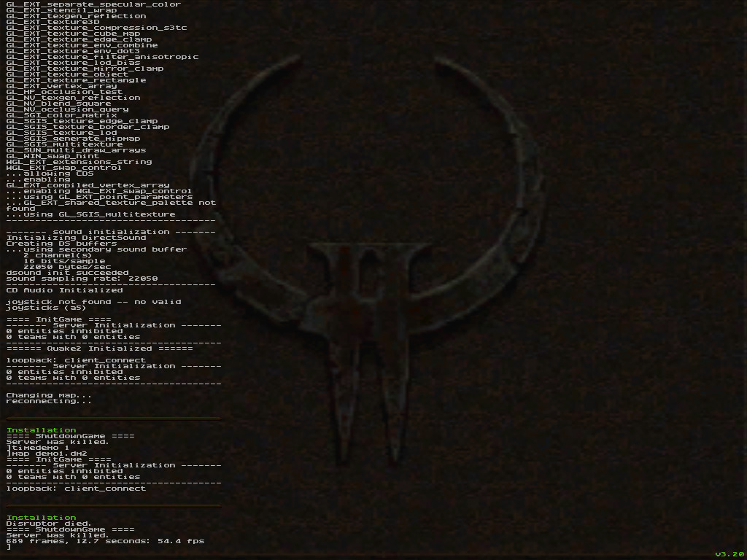Screen dimensions: 747x560
Task: Click the GL_EXT_texture_cube_map line
Action: (74, 34)
